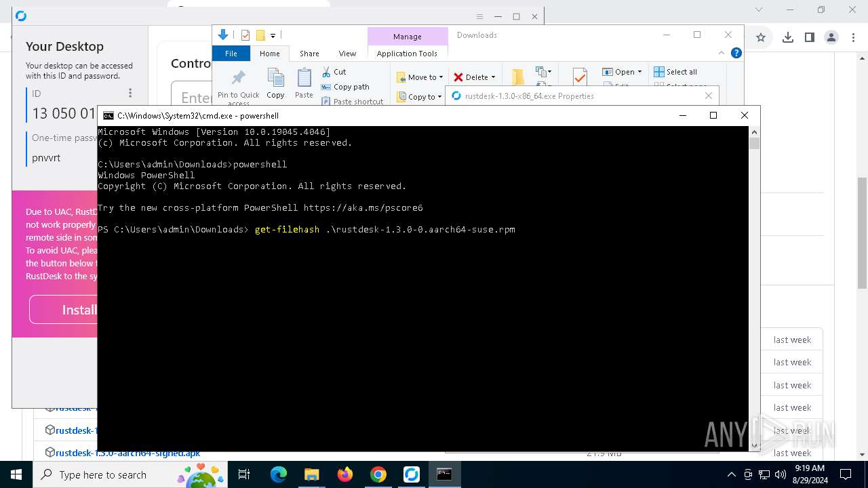Image resolution: width=868 pixels, height=488 pixels.
Task: Click the RustDesk ID options three-dot icon
Action: pos(130,93)
